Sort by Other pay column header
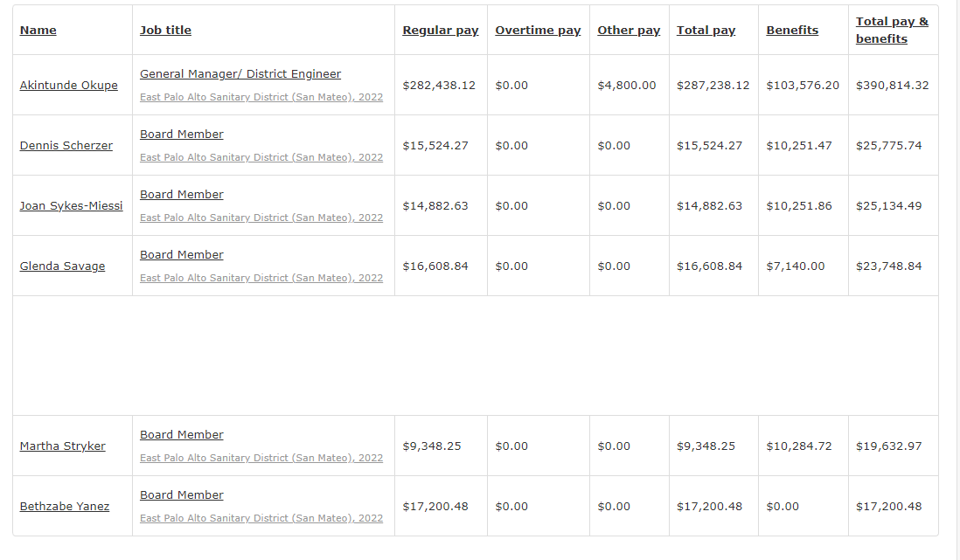960x560 pixels. click(629, 30)
